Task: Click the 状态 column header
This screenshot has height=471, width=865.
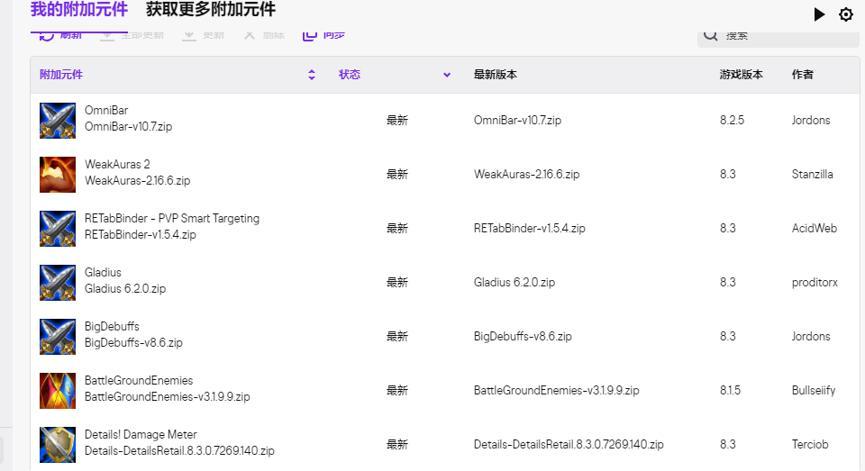Action: tap(349, 74)
